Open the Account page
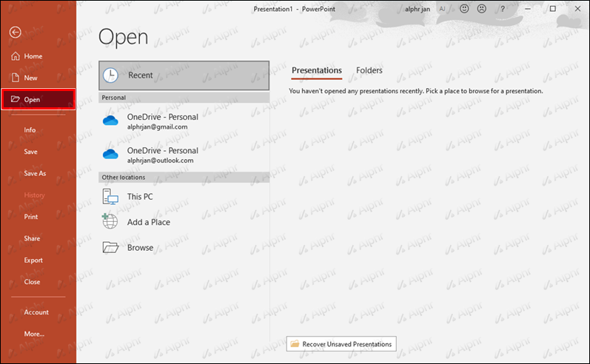The width and height of the screenshot is (590, 364). pos(38,312)
